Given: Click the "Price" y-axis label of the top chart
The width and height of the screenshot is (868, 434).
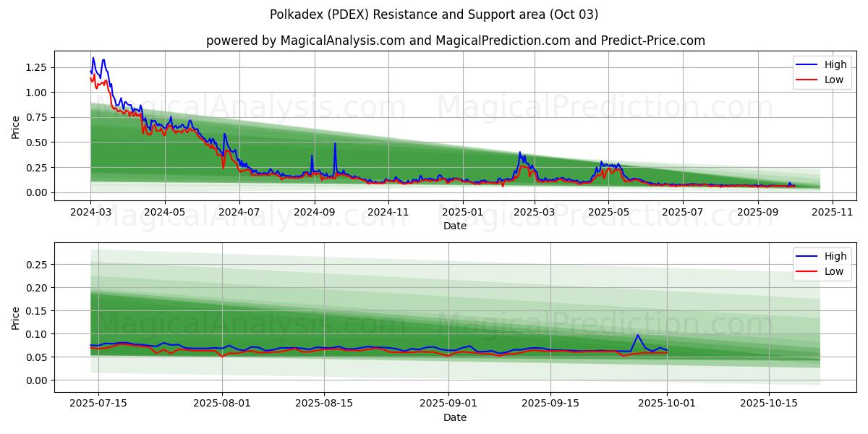Looking at the screenshot, I should pyautogui.click(x=16, y=127).
